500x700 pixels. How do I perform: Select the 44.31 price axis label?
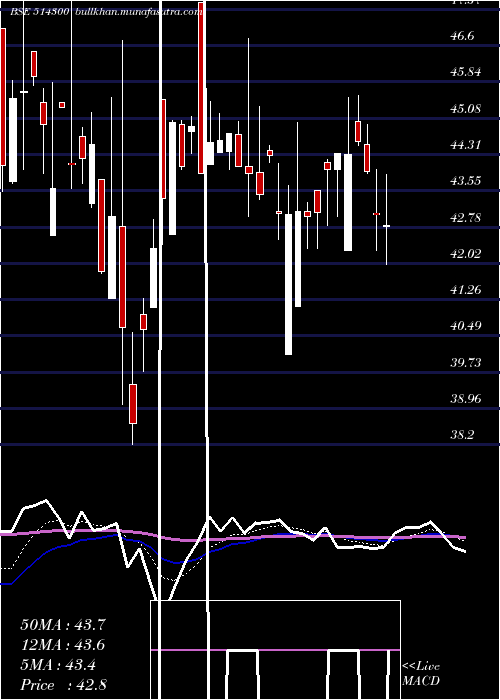pyautogui.click(x=466, y=145)
